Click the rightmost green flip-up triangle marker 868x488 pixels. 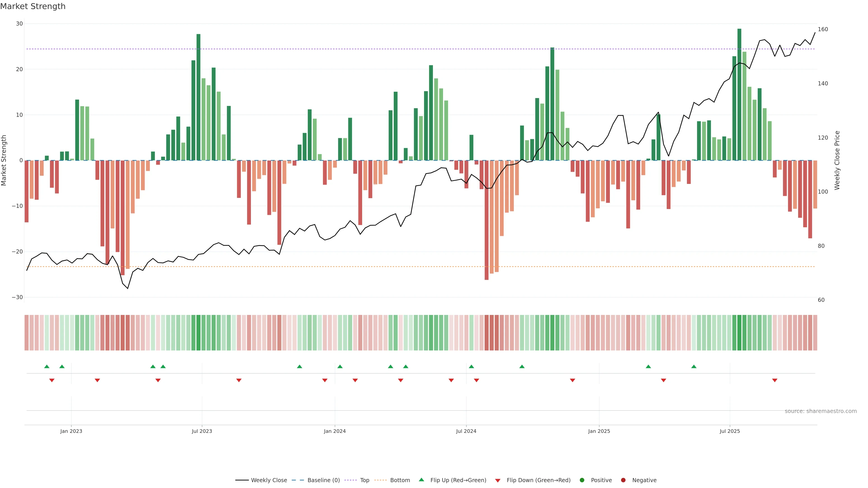[x=694, y=366]
